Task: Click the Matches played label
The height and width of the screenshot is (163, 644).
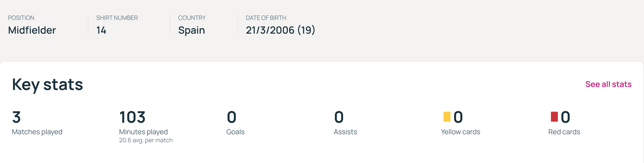Action: click(37, 132)
